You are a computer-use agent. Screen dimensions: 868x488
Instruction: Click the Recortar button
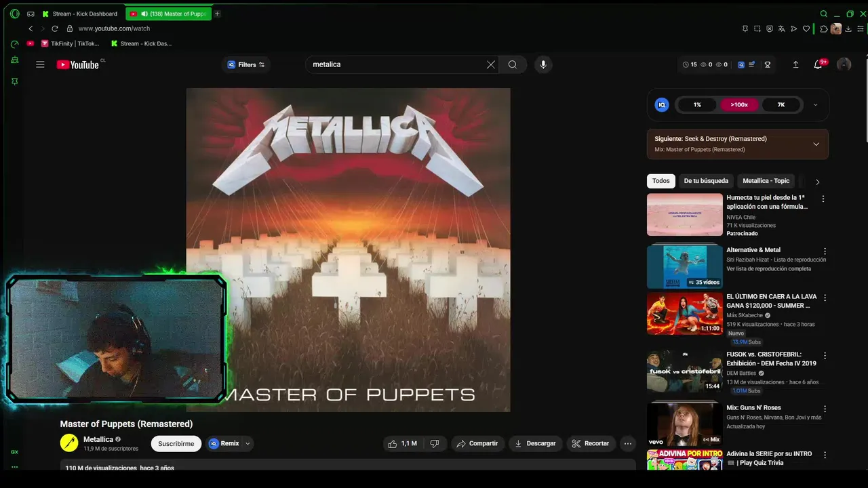coord(591,443)
